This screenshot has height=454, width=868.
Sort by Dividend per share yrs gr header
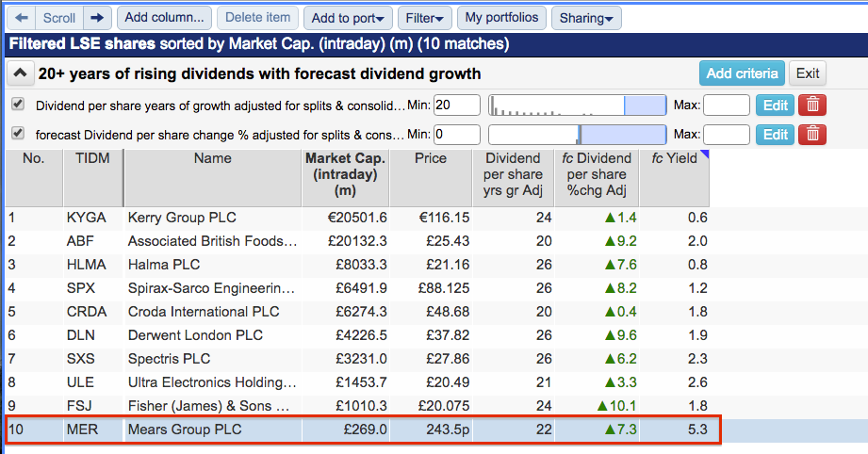pyautogui.click(x=513, y=177)
